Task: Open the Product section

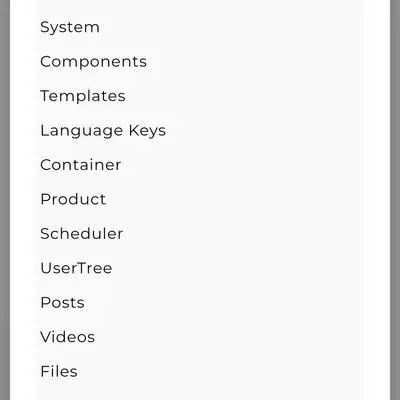Action: 73,199
